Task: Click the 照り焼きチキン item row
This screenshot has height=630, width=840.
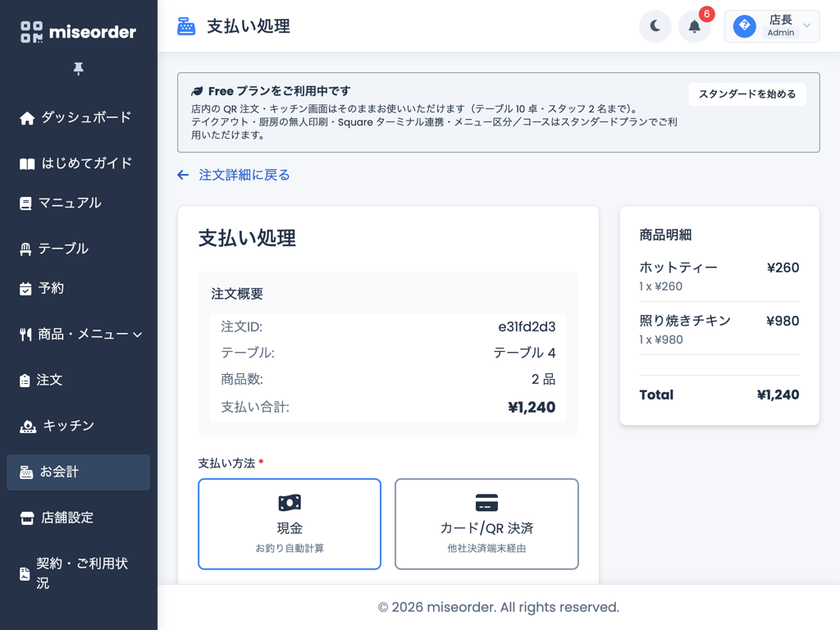Action: pos(719,330)
